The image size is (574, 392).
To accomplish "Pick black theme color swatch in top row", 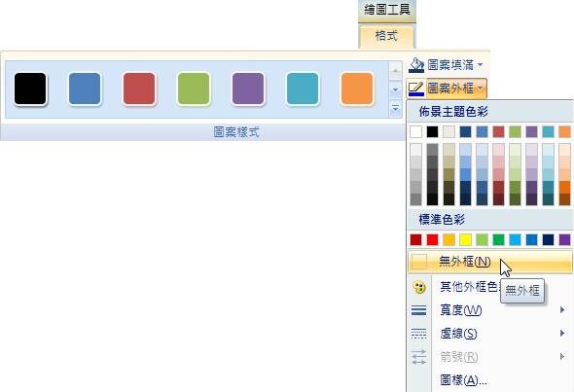I will click(432, 131).
